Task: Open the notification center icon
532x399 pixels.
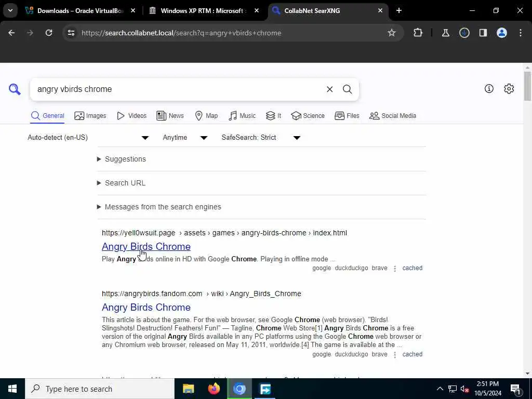Action: click(x=516, y=389)
